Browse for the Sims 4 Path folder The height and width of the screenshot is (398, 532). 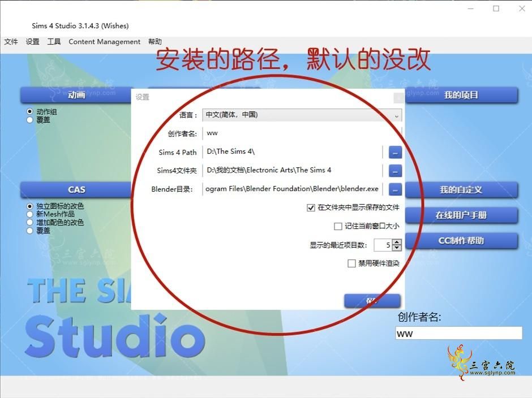(395, 152)
